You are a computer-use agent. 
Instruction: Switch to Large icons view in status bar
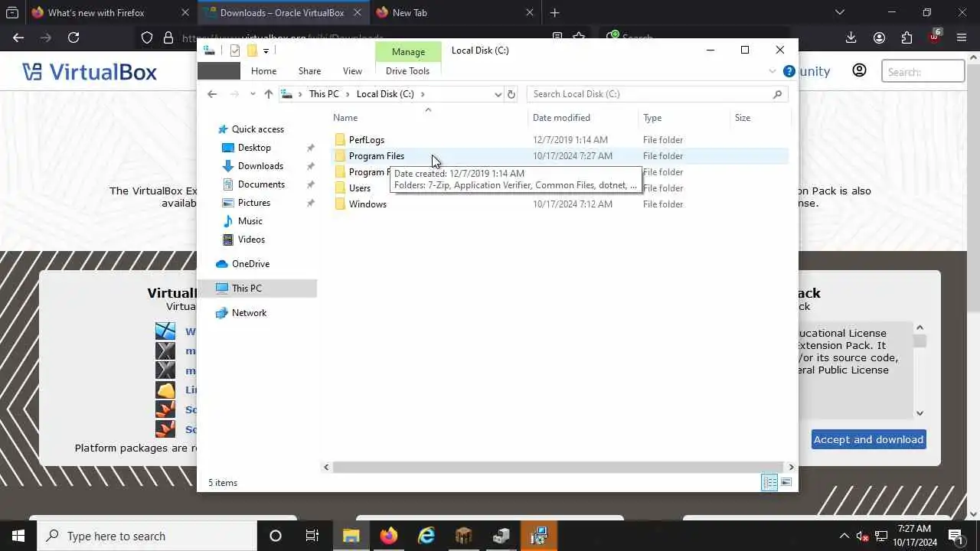point(786,482)
